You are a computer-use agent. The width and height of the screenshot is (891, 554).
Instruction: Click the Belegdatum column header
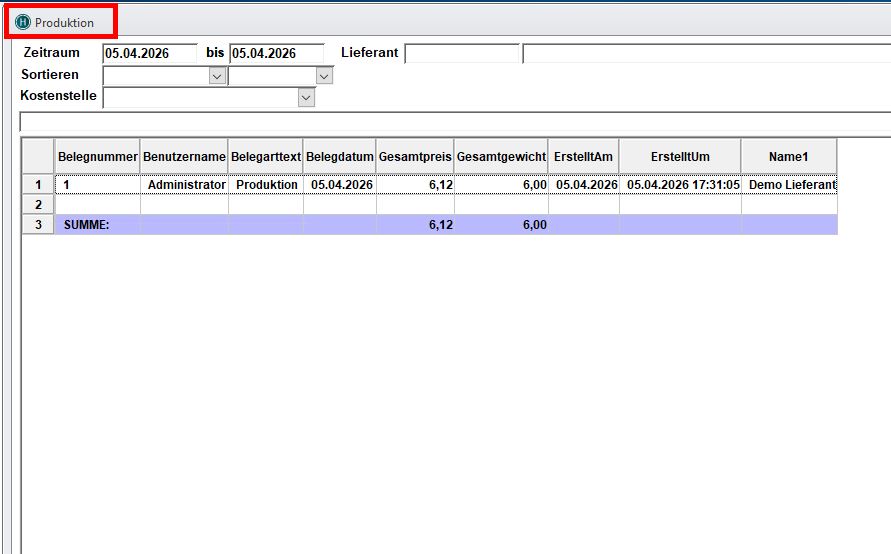pyautogui.click(x=340, y=157)
